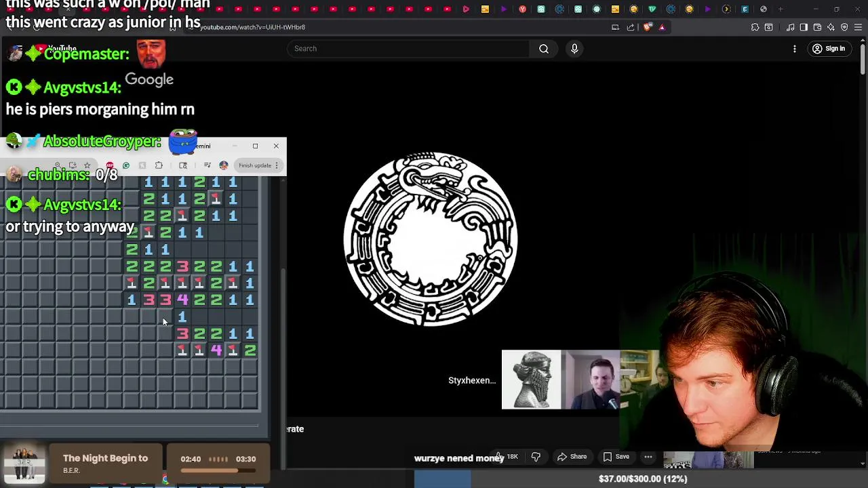The width and height of the screenshot is (868, 488).
Task: Save the video to a playlist
Action: (616, 457)
